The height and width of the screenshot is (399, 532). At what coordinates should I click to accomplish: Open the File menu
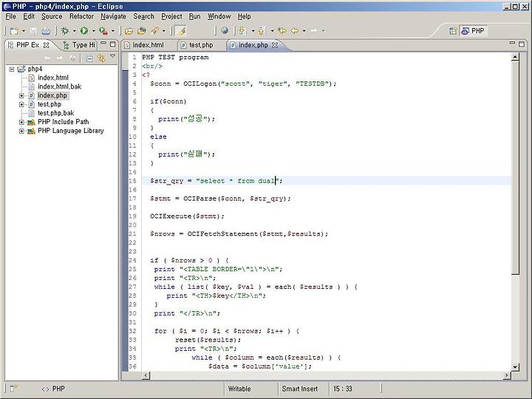tap(10, 16)
